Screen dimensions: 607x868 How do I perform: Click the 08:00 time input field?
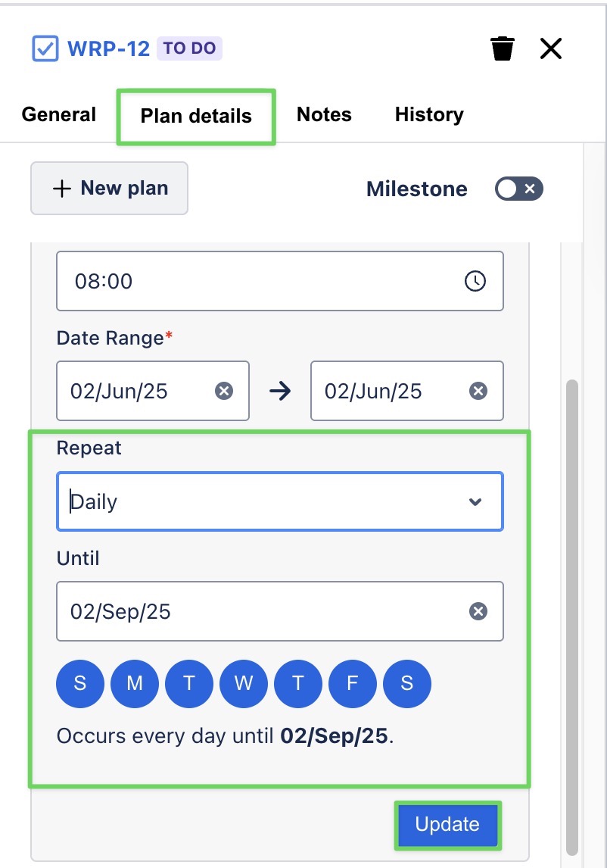pos(257,281)
